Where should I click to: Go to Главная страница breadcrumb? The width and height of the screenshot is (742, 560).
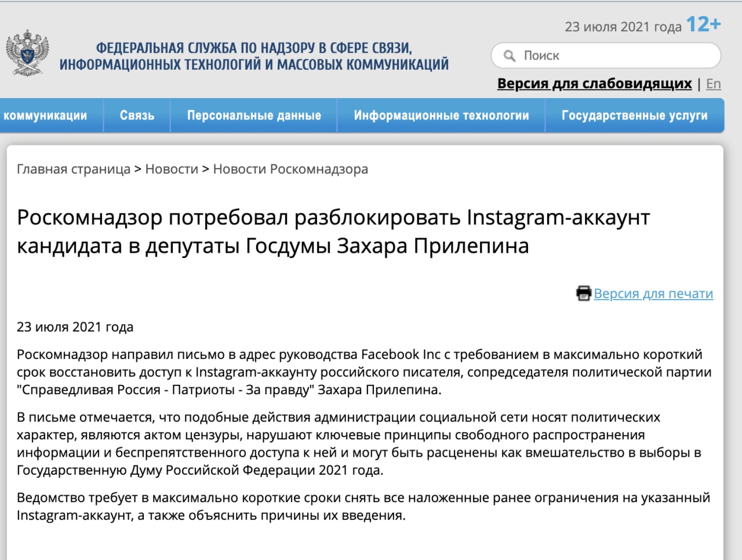[74, 169]
